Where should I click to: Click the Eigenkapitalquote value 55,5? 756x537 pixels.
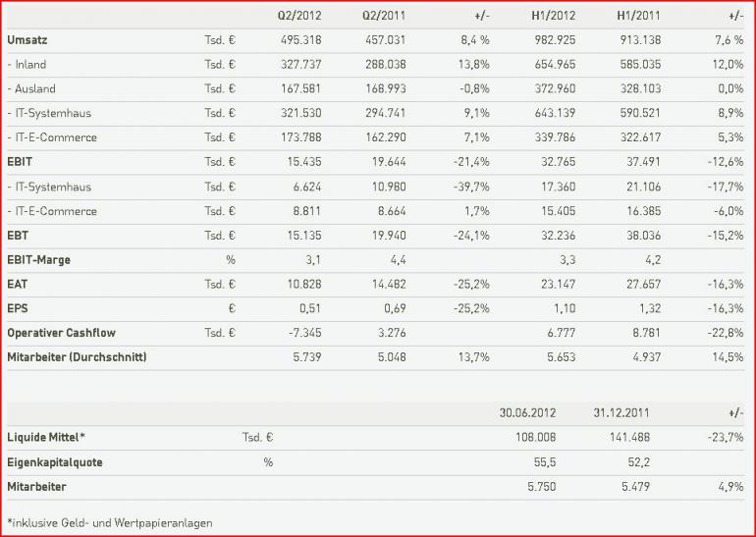545,462
